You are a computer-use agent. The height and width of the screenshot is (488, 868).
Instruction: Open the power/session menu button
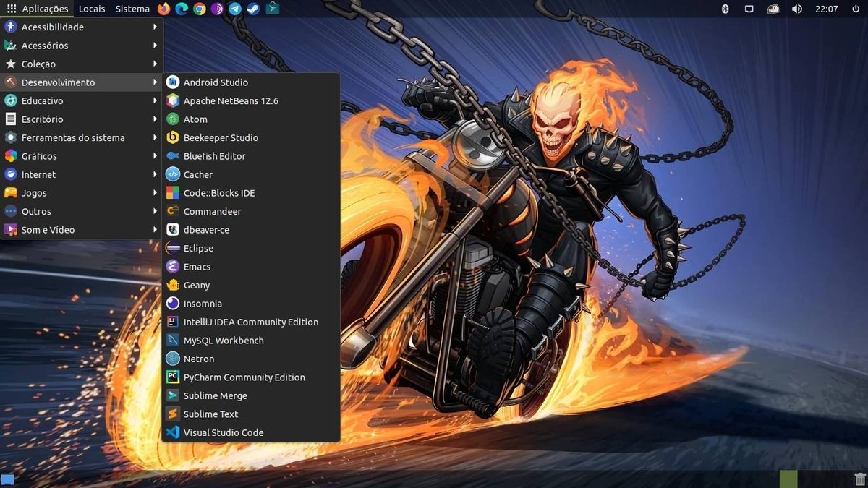pyautogui.click(x=855, y=9)
